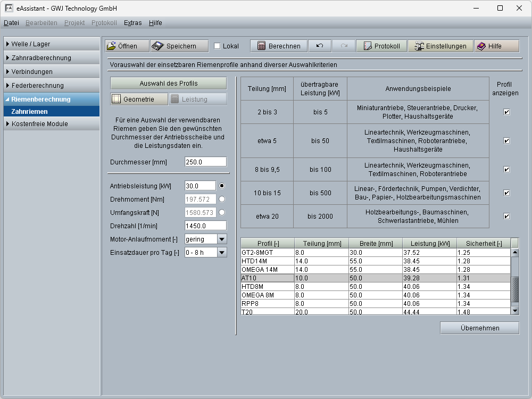The height and width of the screenshot is (399, 532).
Task: Uncheck profile display for 'etwa 20' row
Action: coord(506,217)
